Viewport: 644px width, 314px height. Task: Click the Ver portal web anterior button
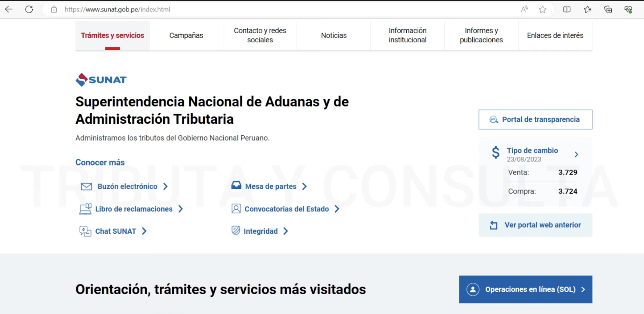point(535,225)
